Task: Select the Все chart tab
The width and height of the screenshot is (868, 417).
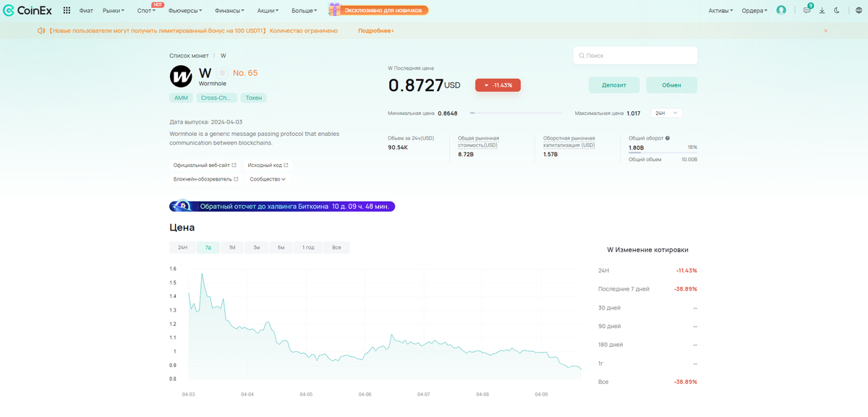Action: [x=336, y=247]
